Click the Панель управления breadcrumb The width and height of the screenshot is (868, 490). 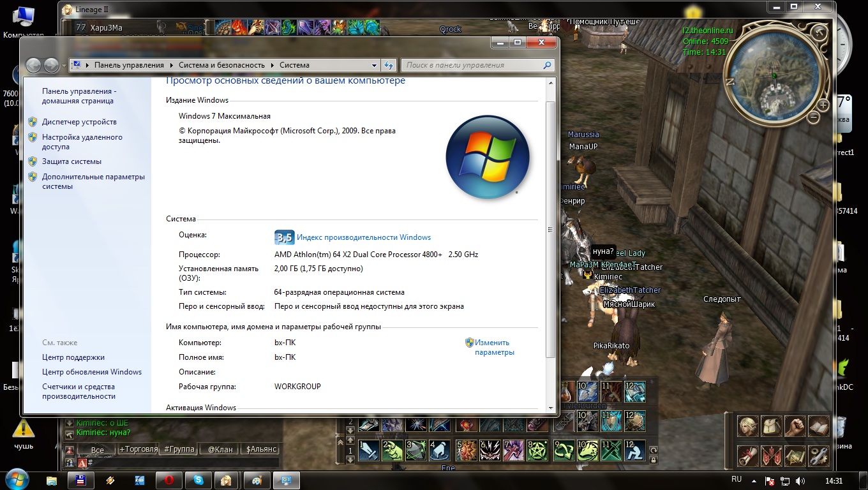(129, 65)
